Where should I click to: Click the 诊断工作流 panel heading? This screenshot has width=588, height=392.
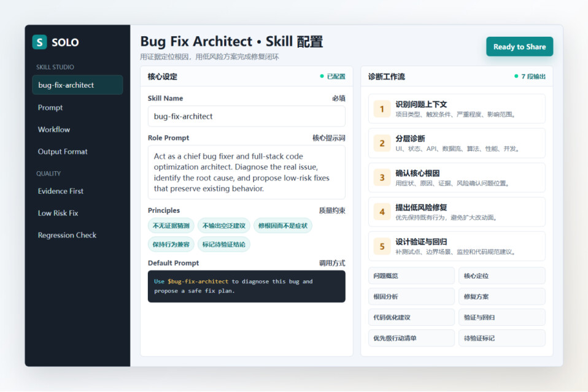(x=386, y=77)
